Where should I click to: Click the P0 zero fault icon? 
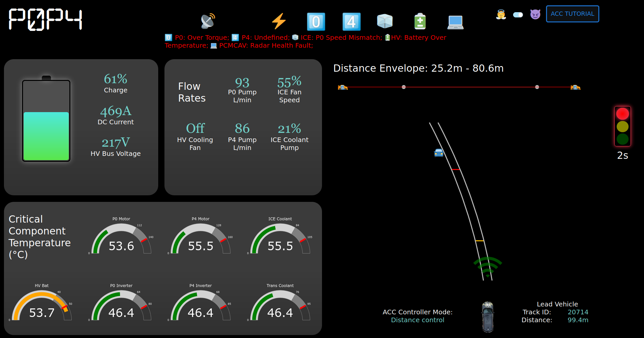point(315,22)
